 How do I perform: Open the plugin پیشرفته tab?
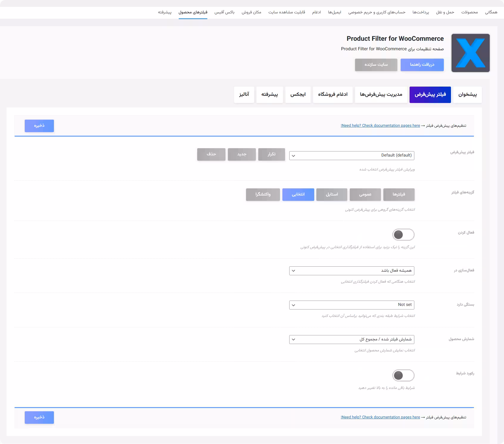(x=270, y=95)
